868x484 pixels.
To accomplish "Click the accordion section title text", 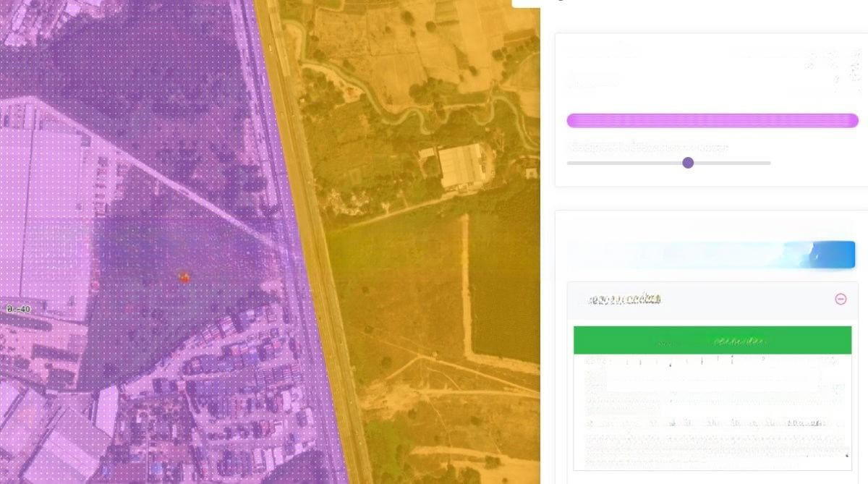I will coord(624,299).
